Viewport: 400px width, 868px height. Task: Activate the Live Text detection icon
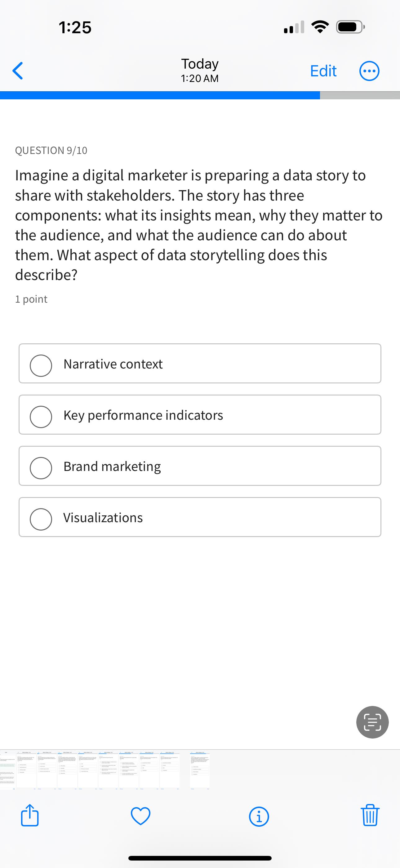tap(372, 722)
